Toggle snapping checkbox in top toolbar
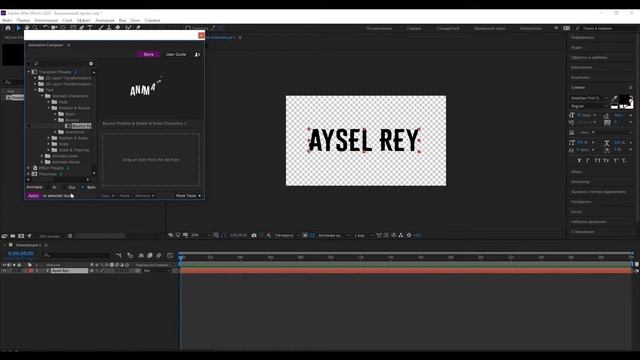Screen dimensions: 640x360 point(188,28)
